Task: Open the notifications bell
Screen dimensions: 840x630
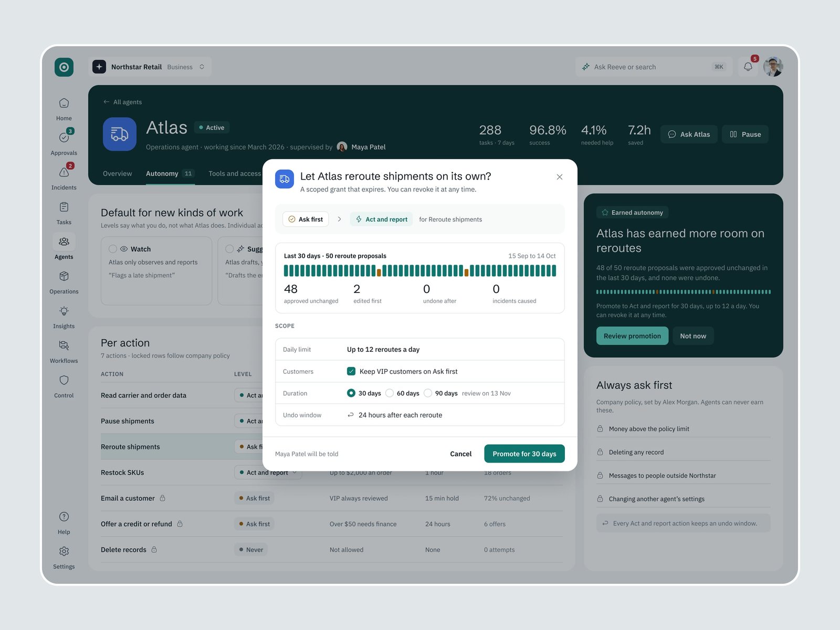Action: 748,67
